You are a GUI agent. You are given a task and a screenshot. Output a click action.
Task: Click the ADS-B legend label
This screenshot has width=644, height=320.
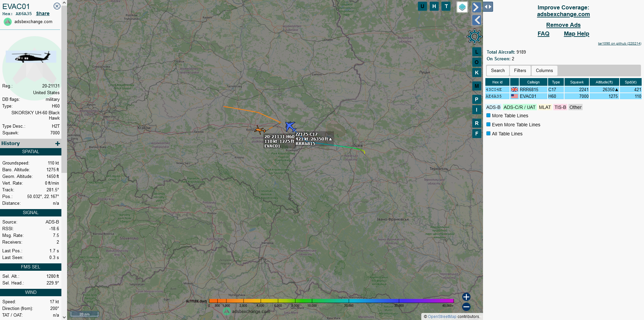pyautogui.click(x=493, y=107)
